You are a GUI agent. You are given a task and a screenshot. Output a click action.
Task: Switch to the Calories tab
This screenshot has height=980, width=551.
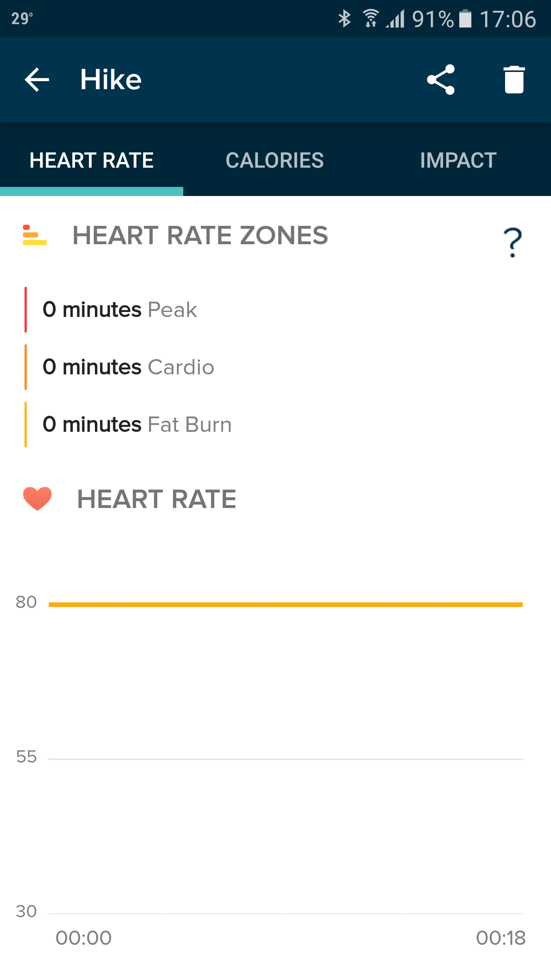pyautogui.click(x=275, y=160)
